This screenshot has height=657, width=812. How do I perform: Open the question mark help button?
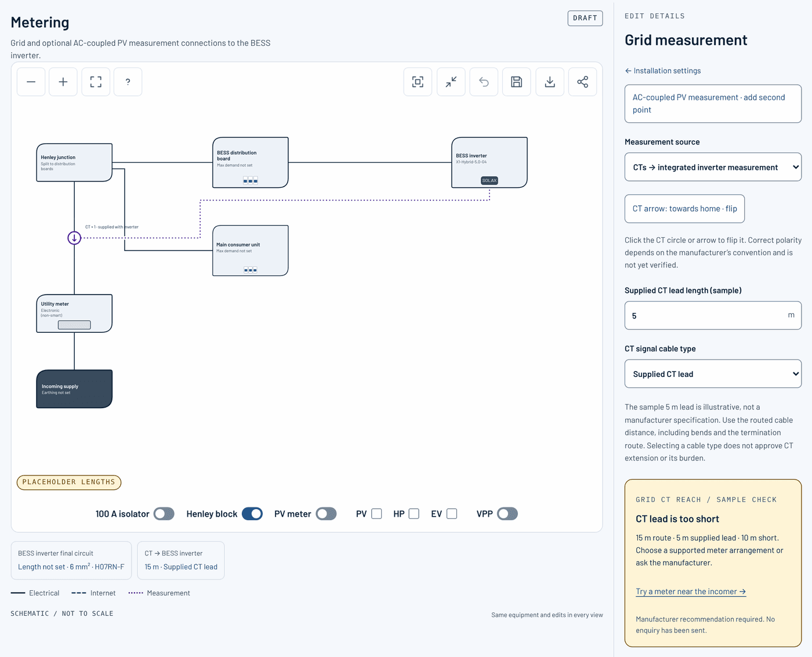point(128,82)
